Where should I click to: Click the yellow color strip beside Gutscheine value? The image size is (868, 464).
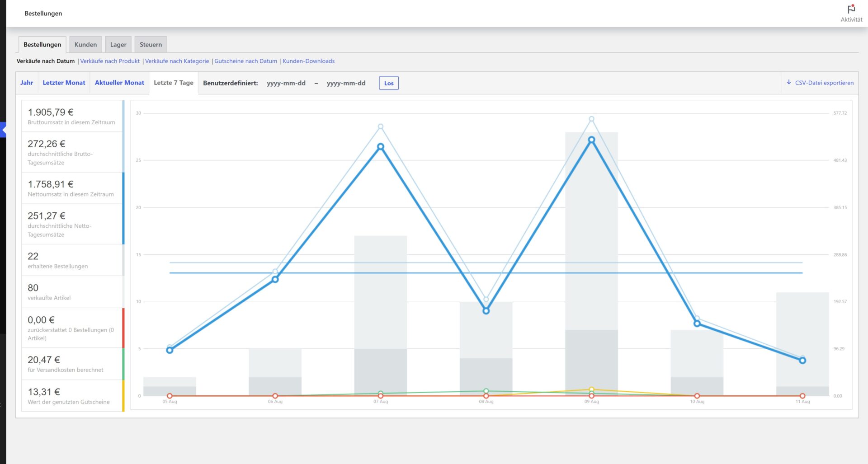click(124, 396)
